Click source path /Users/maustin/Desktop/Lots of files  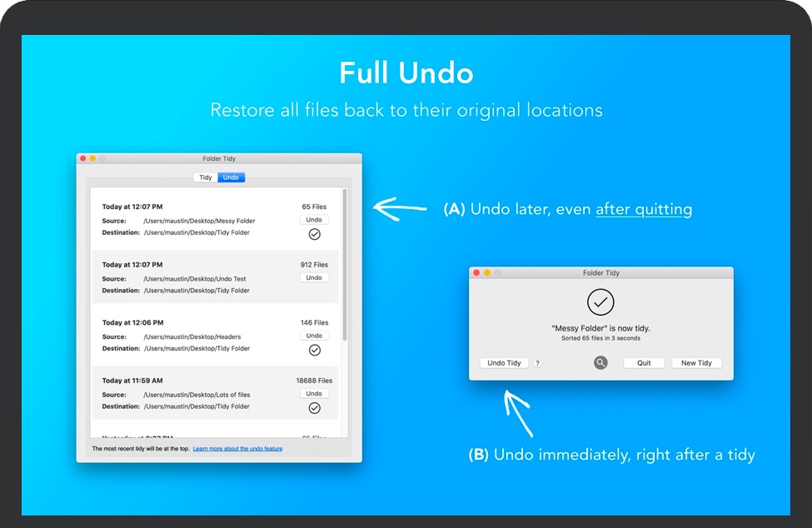click(197, 395)
